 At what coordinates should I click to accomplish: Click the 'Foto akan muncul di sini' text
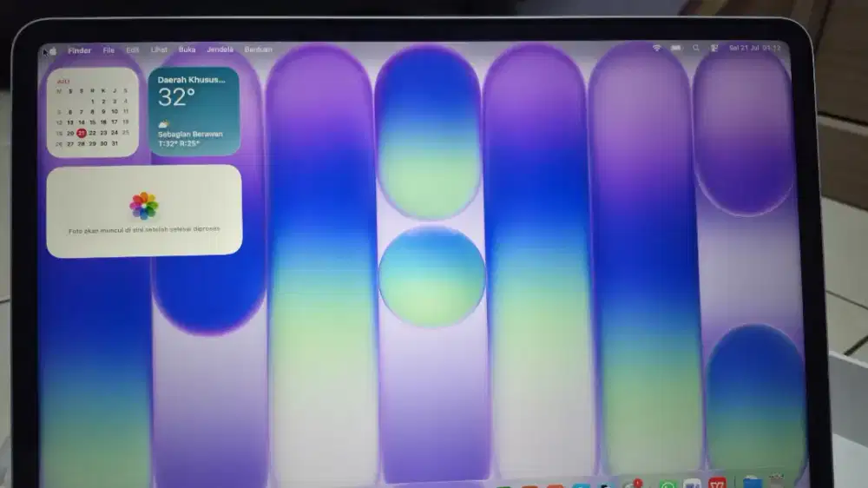(x=144, y=230)
